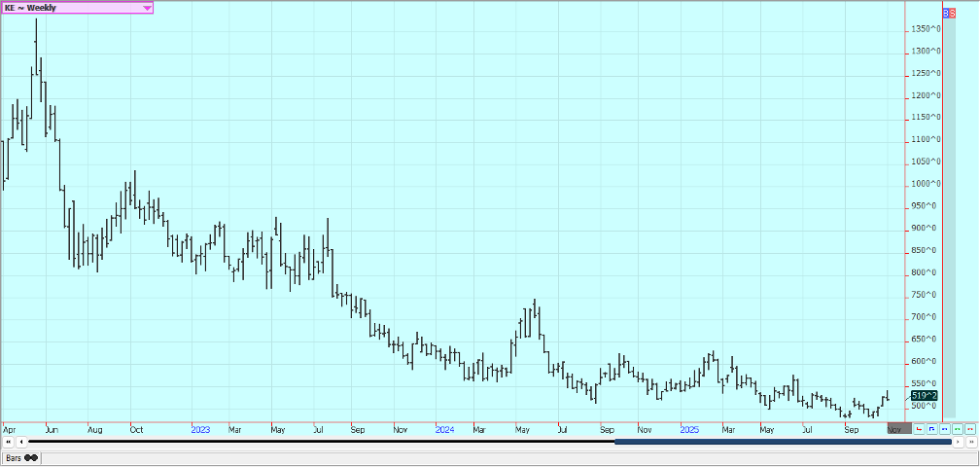Click the red arrow chart tool icon
Viewport: 980px width, 467px height.
point(919,428)
